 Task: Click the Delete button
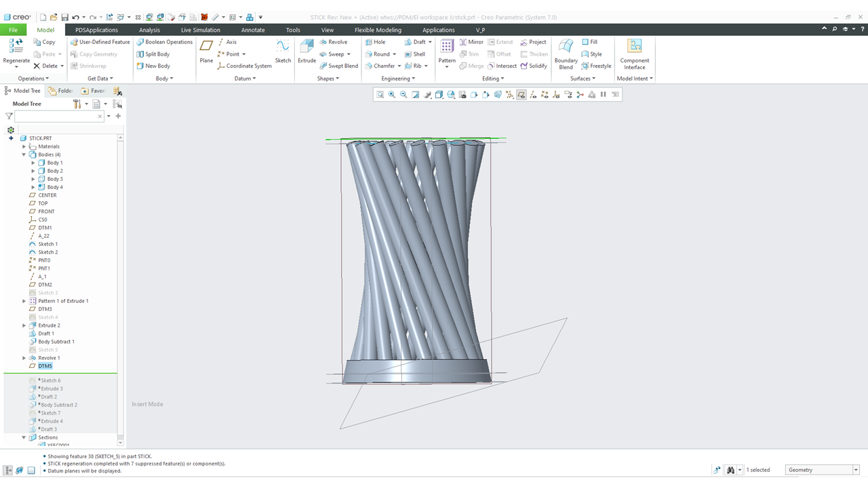click(x=45, y=66)
